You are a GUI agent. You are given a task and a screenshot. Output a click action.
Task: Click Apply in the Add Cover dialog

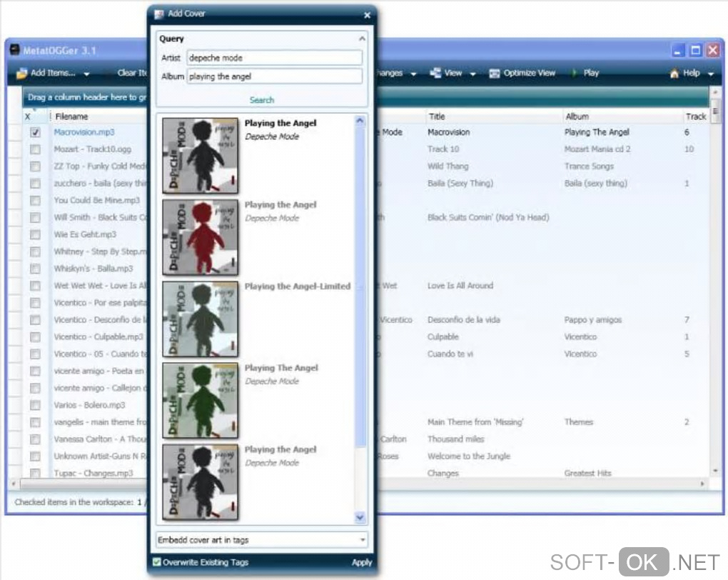(x=362, y=562)
